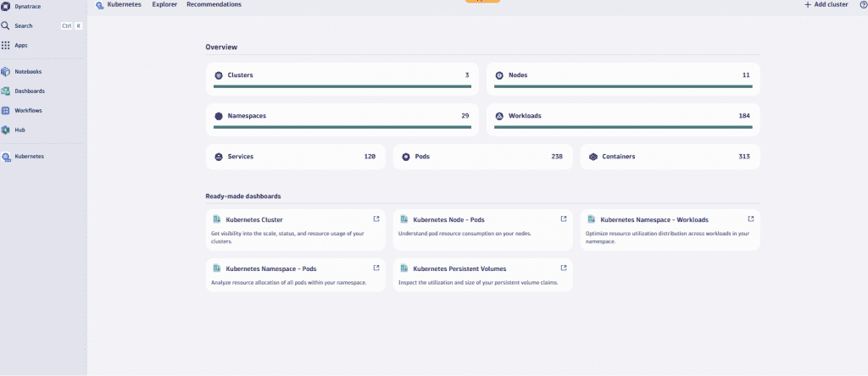This screenshot has height=376, width=868.
Task: Click the Dynatrace logo icon
Action: tap(6, 6)
